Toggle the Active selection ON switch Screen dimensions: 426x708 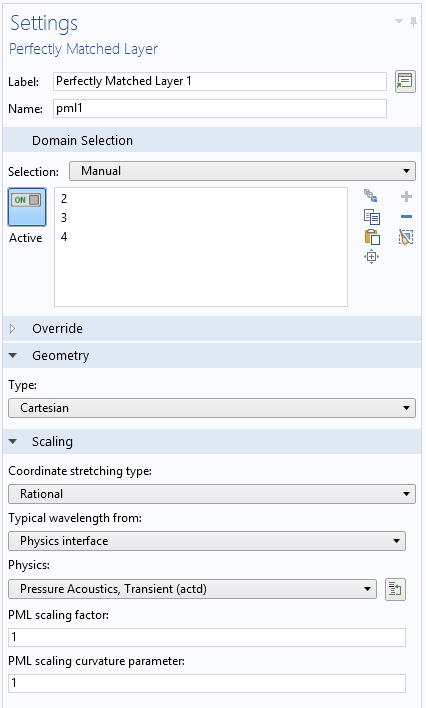[27, 207]
